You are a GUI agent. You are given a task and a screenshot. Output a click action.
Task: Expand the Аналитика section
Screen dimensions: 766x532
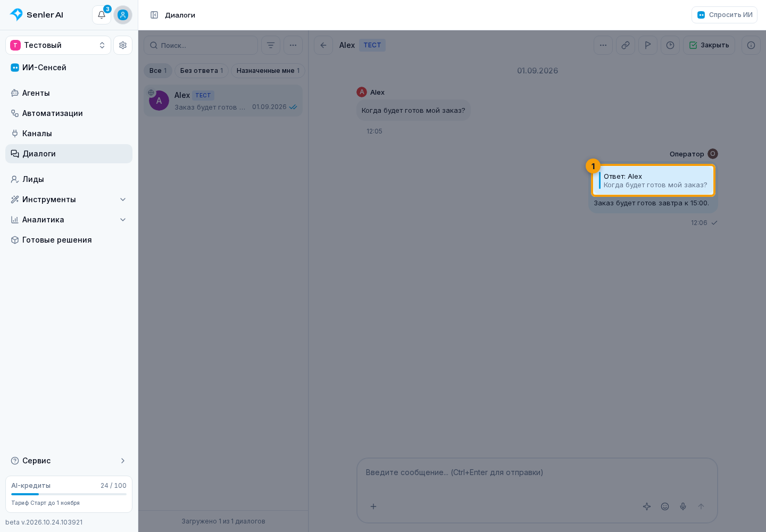point(69,220)
